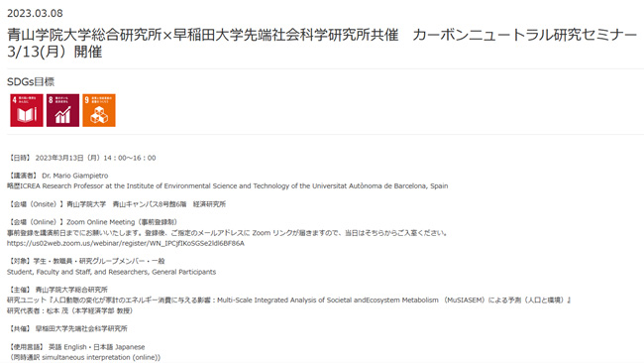644x363 pixels.
Task: Click the 【主催】 青山学院大学総合研究所 line
Action: (x=57, y=290)
